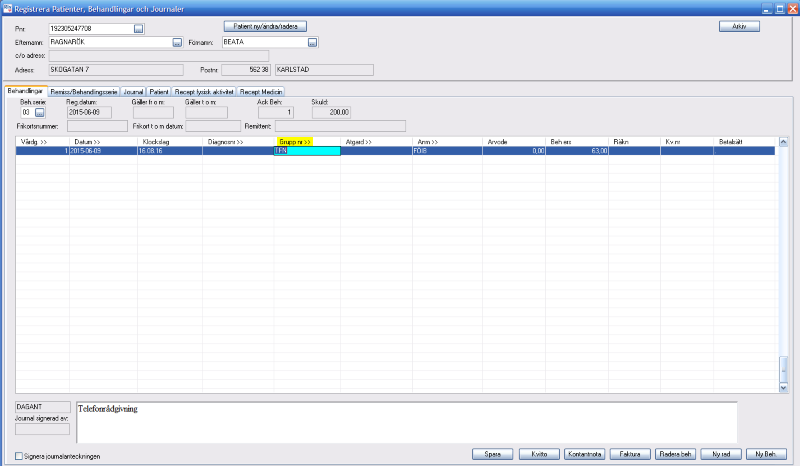Open lookup button next to Efternamn field
Viewport: 800px width, 466px height.
click(x=177, y=43)
